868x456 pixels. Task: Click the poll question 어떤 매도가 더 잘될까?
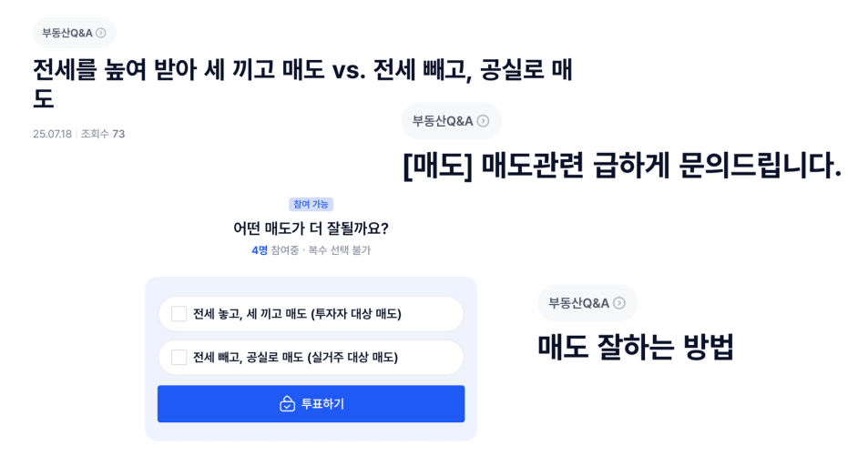(311, 228)
